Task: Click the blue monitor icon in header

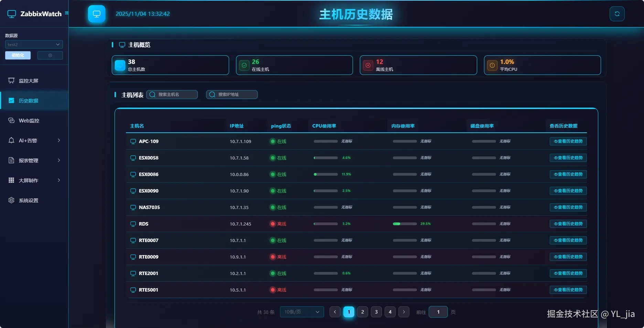Action: (97, 14)
